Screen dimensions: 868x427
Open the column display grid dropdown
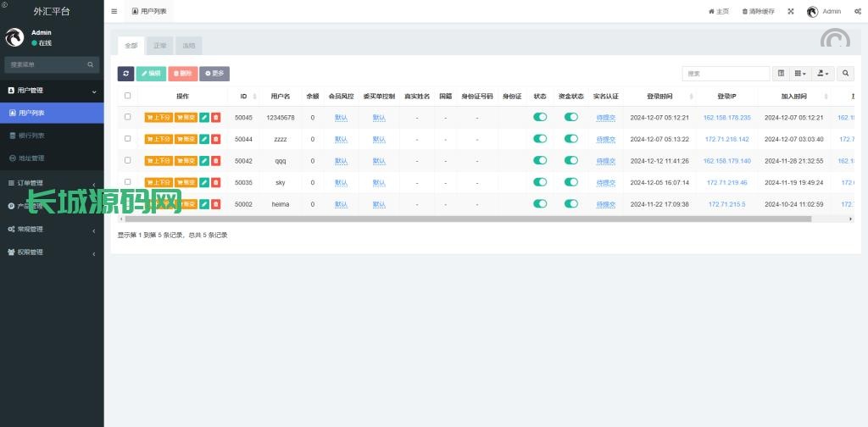tap(801, 74)
